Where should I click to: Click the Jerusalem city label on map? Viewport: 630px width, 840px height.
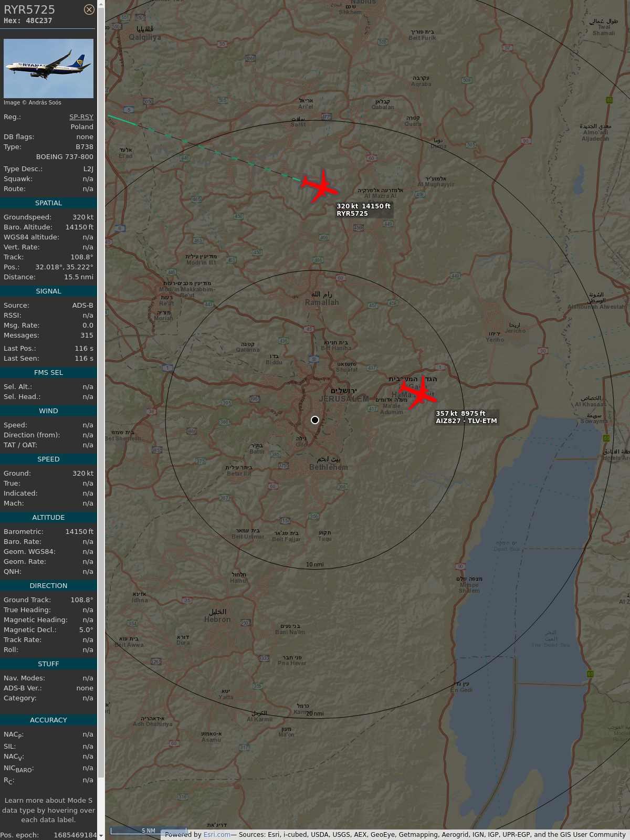pyautogui.click(x=344, y=398)
